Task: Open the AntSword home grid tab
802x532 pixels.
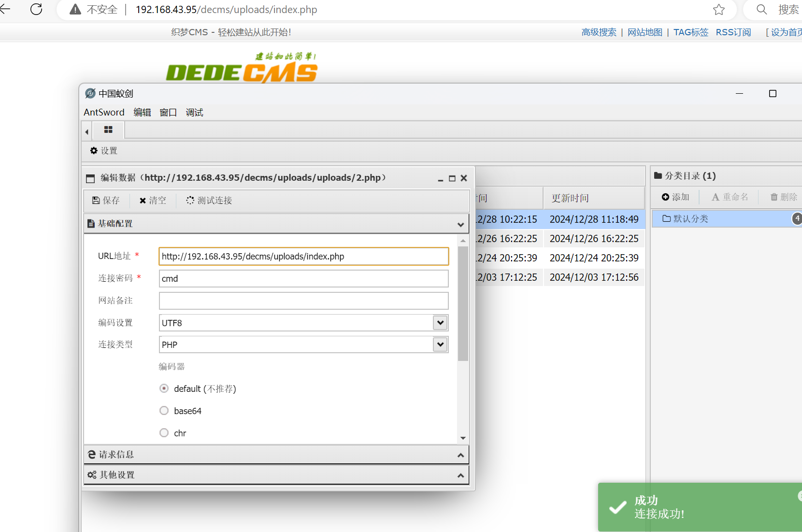Action: (x=108, y=129)
